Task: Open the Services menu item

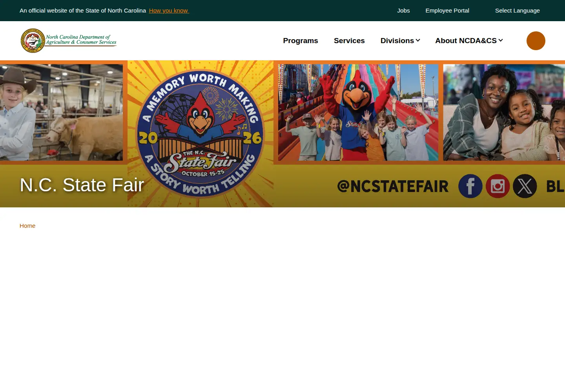Action: click(349, 41)
